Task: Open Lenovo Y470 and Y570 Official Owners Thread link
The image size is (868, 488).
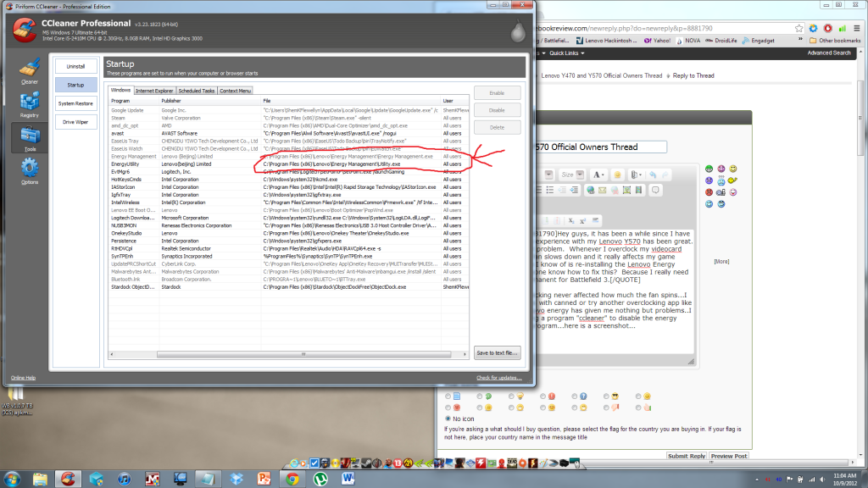Action: coord(601,75)
